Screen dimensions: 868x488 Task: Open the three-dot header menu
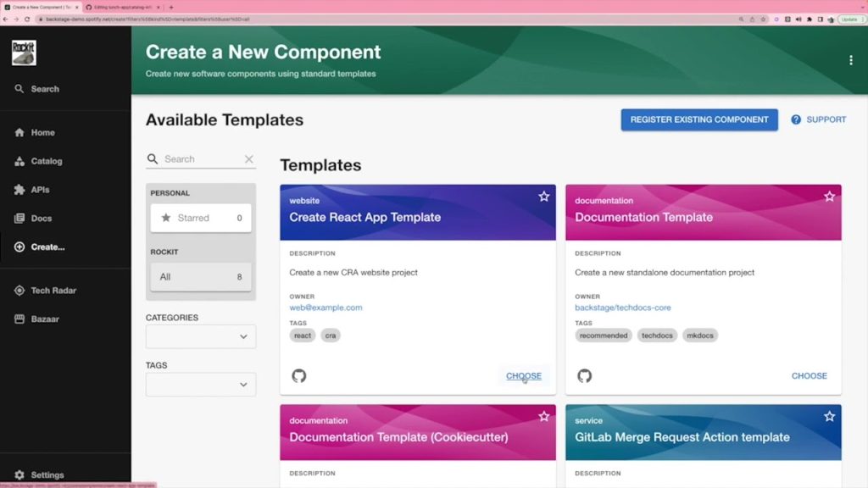(x=850, y=60)
